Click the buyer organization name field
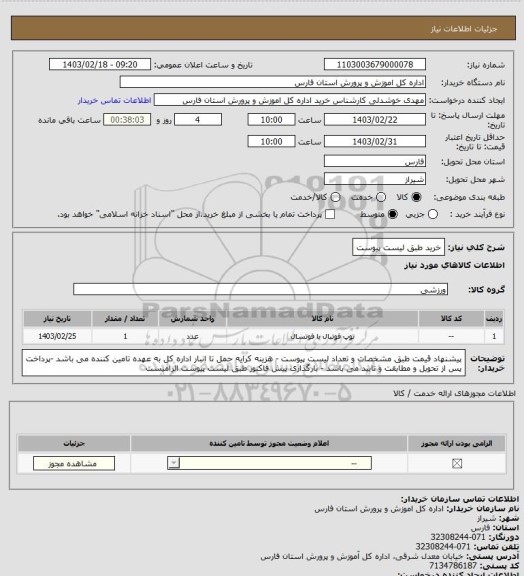 273,82
